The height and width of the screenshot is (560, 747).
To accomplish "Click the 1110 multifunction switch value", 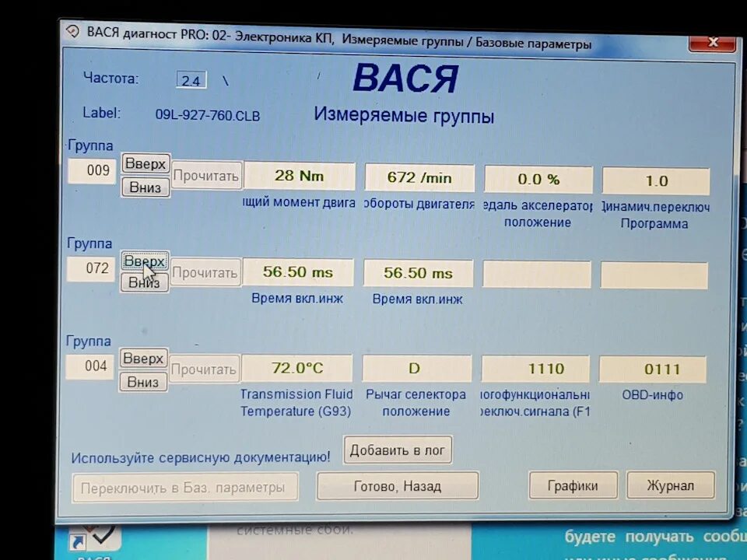I will point(535,369).
